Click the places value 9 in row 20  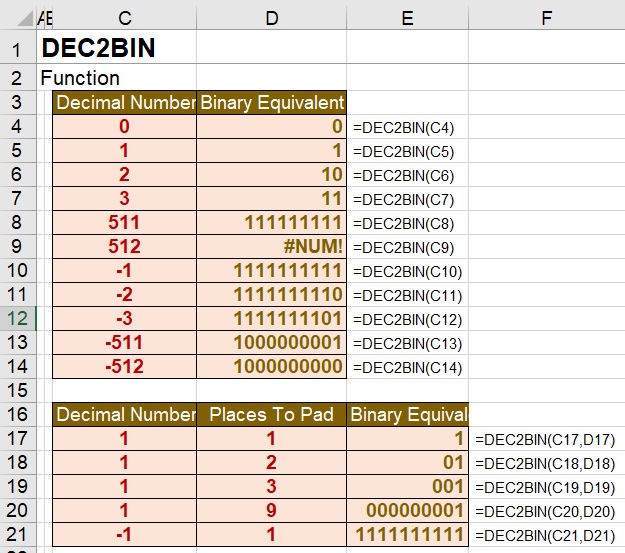click(x=271, y=510)
